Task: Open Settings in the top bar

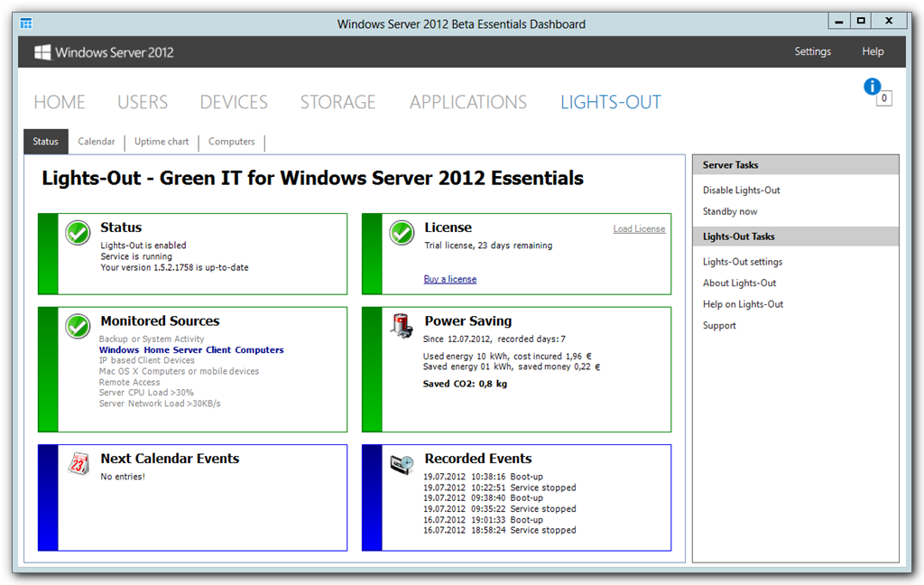Action: [x=813, y=51]
